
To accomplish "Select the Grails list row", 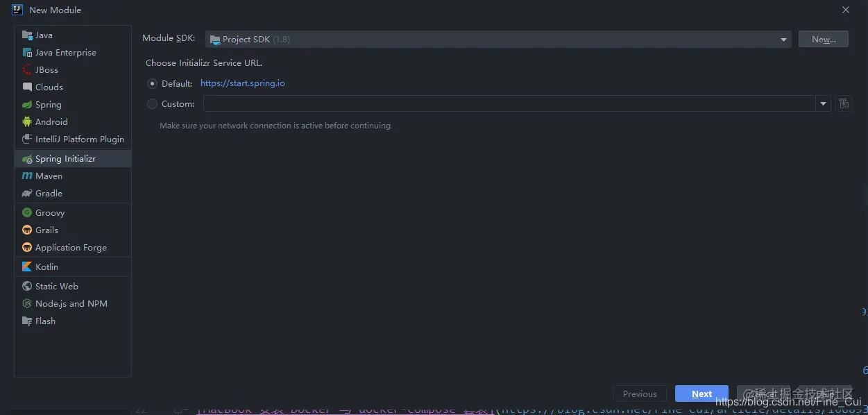I will pos(73,230).
